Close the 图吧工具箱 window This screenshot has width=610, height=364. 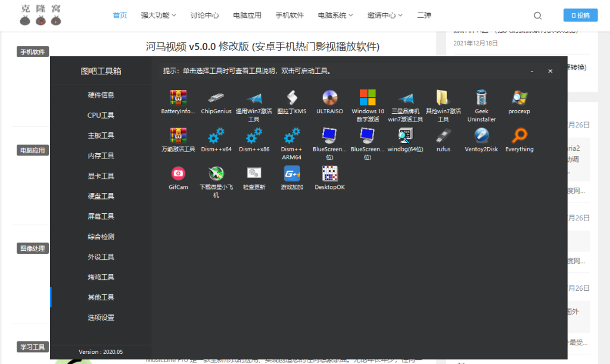(x=550, y=71)
